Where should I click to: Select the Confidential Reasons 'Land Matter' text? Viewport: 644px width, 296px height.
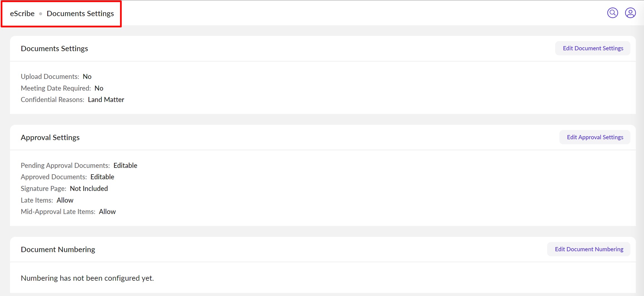[x=106, y=100]
